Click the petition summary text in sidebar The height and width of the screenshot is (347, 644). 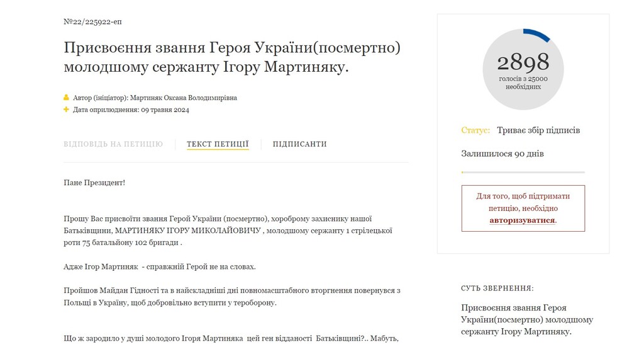[527, 319]
